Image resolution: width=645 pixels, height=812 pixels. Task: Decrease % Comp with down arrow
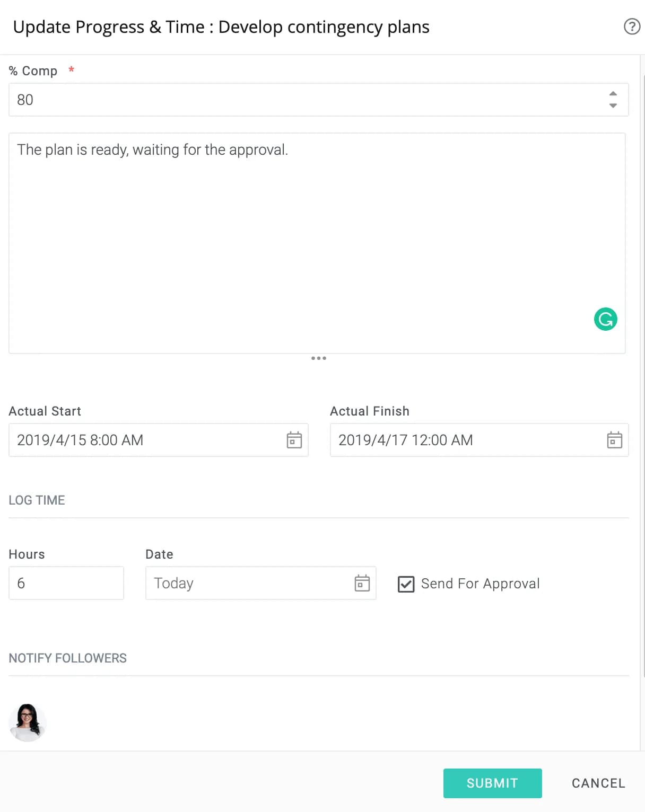[613, 105]
